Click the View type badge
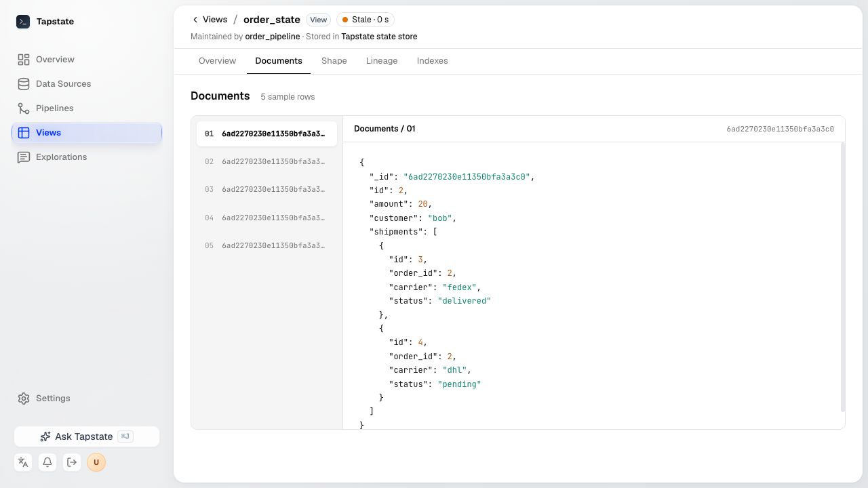Image resolution: width=868 pixels, height=488 pixels. pos(319,20)
